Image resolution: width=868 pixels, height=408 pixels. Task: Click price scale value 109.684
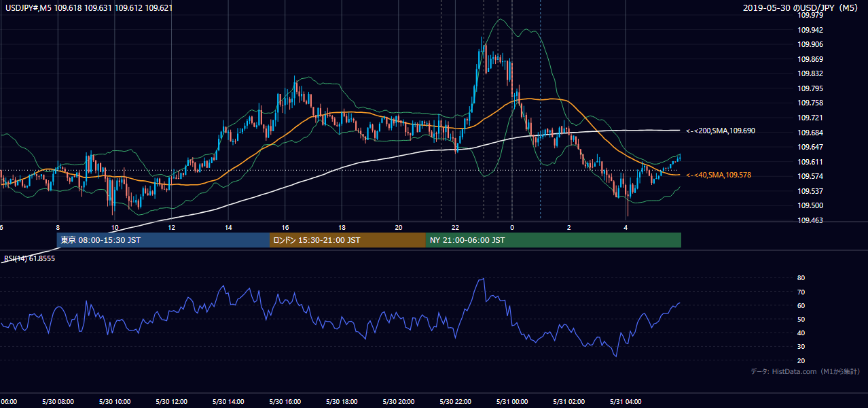[810, 133]
